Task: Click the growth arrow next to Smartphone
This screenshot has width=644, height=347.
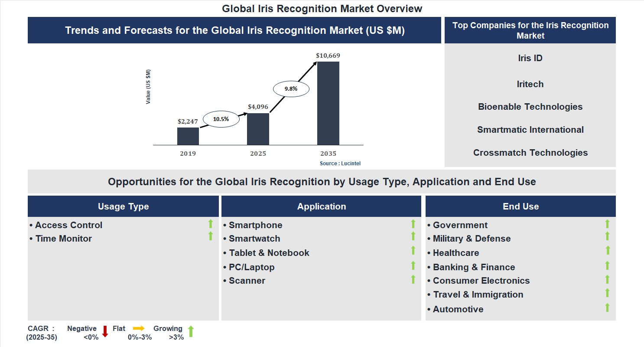Action: [413, 224]
